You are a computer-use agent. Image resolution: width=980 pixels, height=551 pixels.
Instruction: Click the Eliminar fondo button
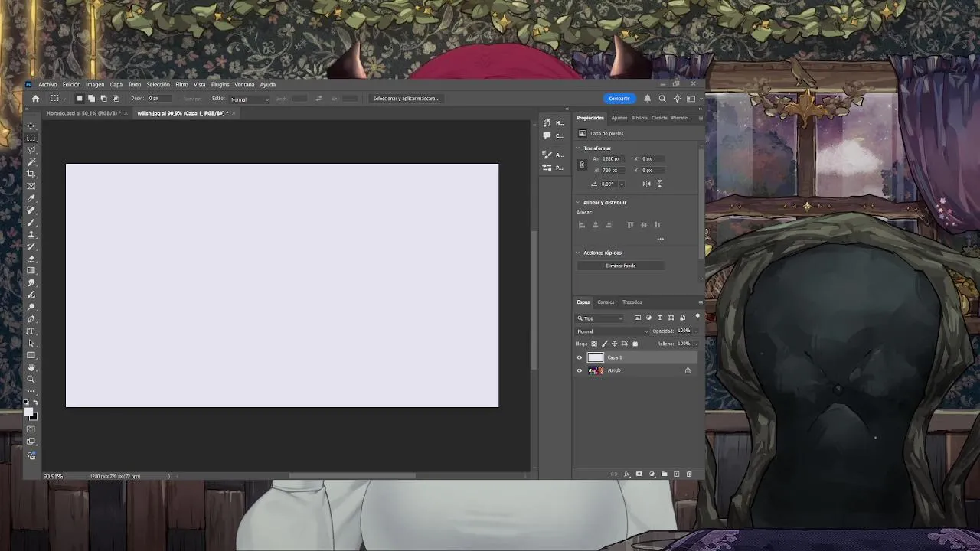620,266
